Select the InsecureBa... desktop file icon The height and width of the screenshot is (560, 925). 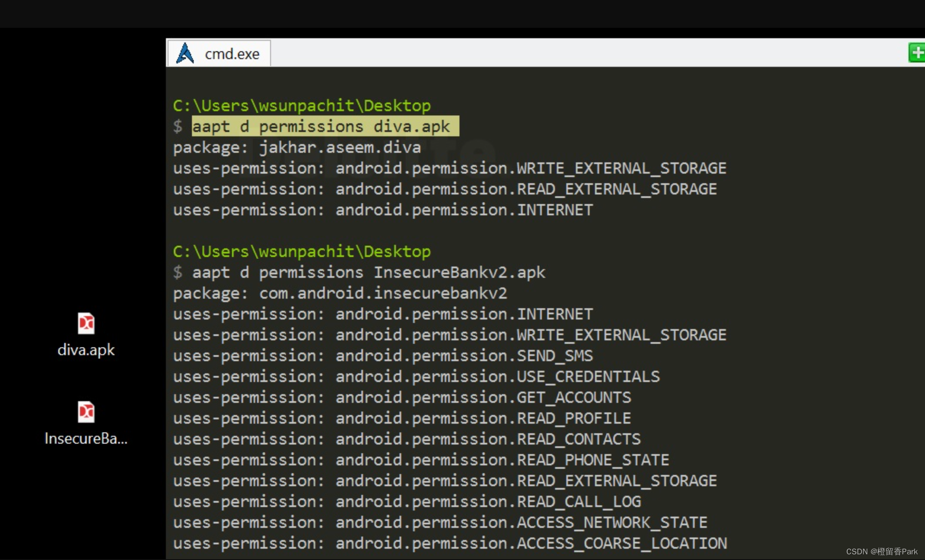click(x=86, y=412)
